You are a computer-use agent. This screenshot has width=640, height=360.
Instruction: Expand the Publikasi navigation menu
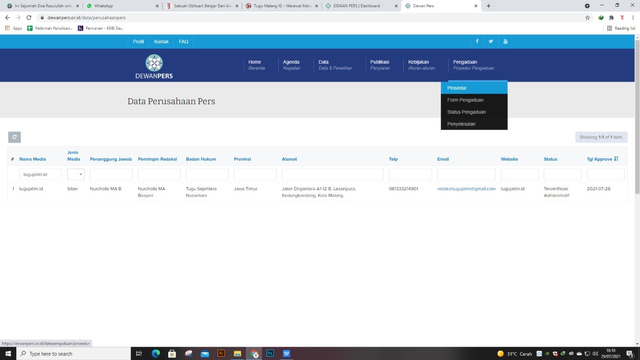click(x=380, y=65)
